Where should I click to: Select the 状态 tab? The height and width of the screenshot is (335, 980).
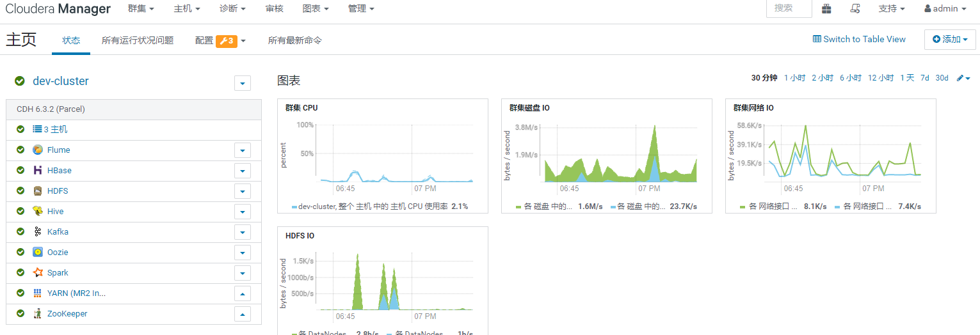[71, 40]
